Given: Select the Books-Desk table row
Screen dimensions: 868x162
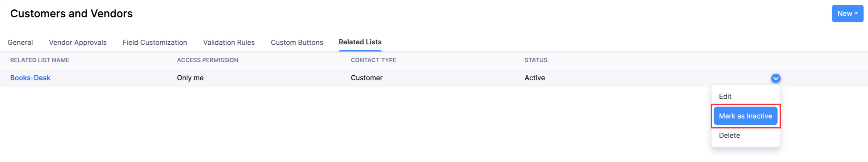Looking at the screenshot, I should tap(270, 78).
